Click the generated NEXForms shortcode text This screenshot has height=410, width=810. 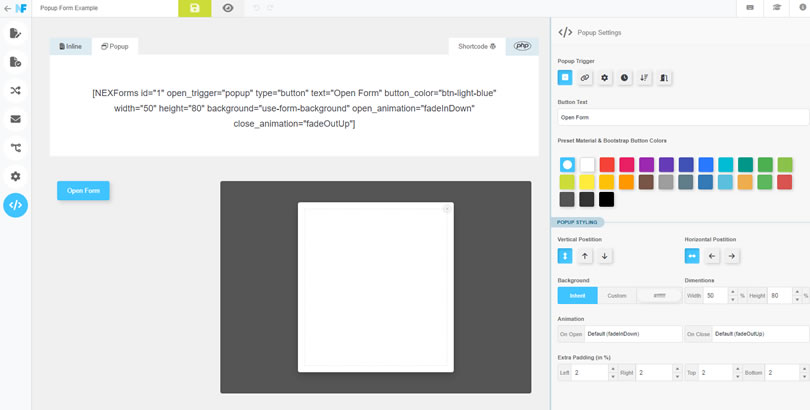294,108
